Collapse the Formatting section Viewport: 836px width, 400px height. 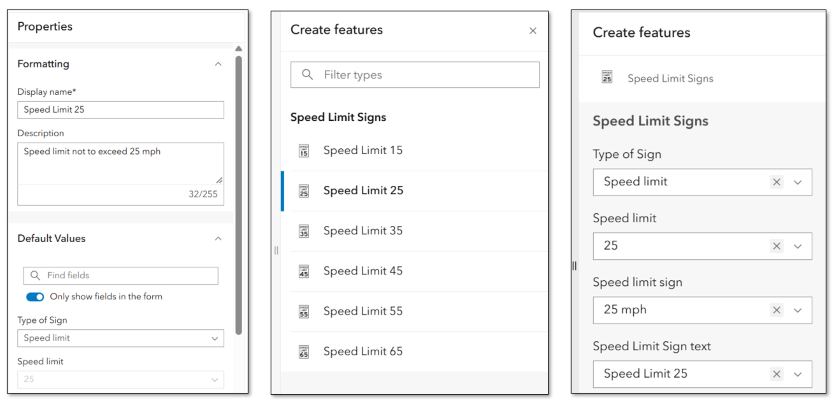click(218, 64)
